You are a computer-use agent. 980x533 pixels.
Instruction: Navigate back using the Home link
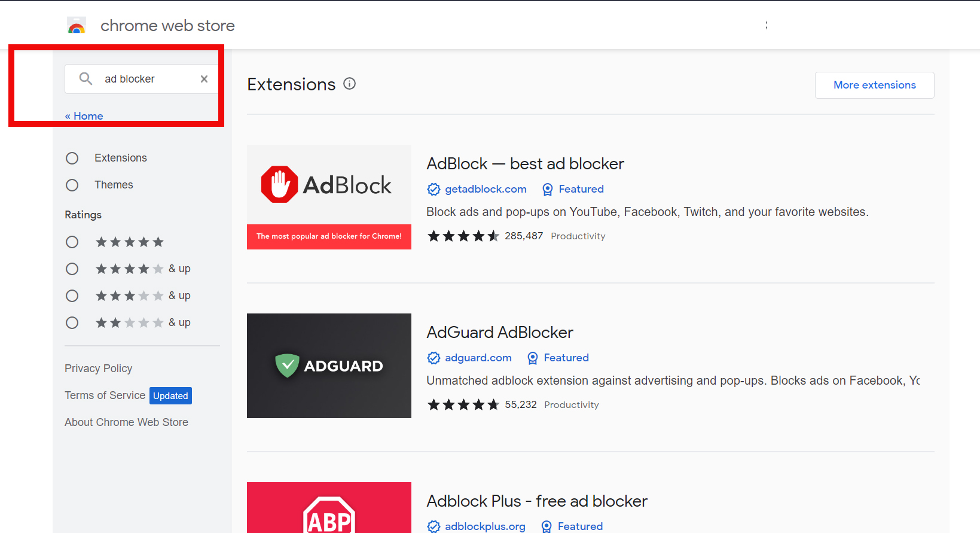[x=84, y=115]
